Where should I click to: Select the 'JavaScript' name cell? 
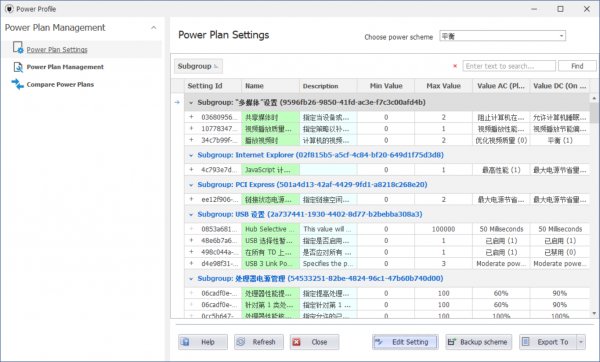click(270, 170)
